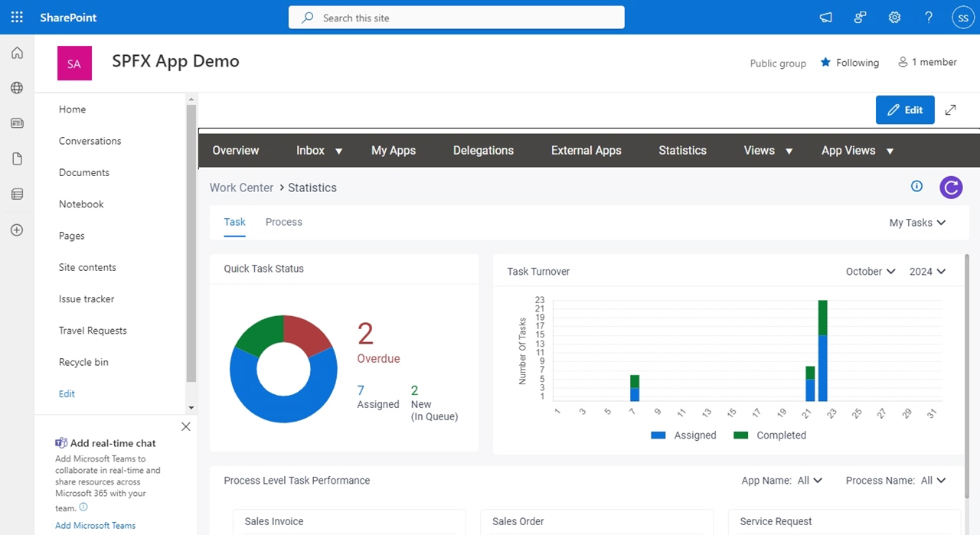Expand the App Views dropdown arrow
Image resolution: width=980 pixels, height=535 pixels.
(x=890, y=152)
